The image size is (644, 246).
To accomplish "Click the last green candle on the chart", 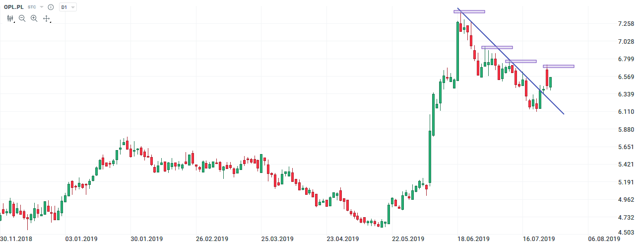I will click(551, 82).
